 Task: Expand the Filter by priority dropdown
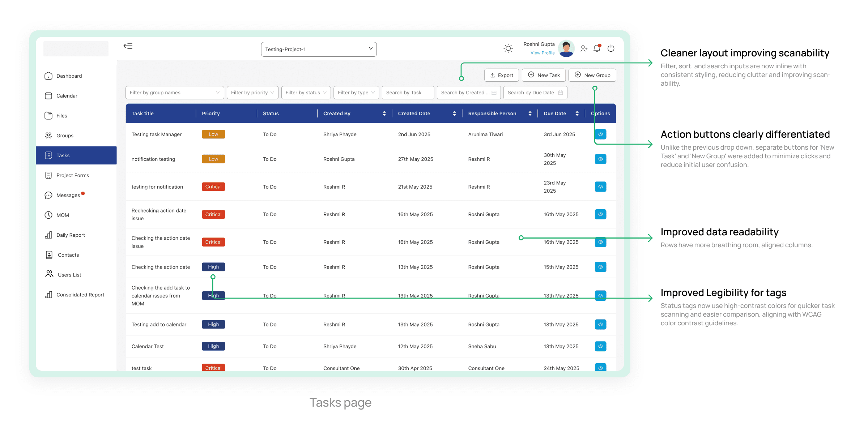pyautogui.click(x=252, y=93)
